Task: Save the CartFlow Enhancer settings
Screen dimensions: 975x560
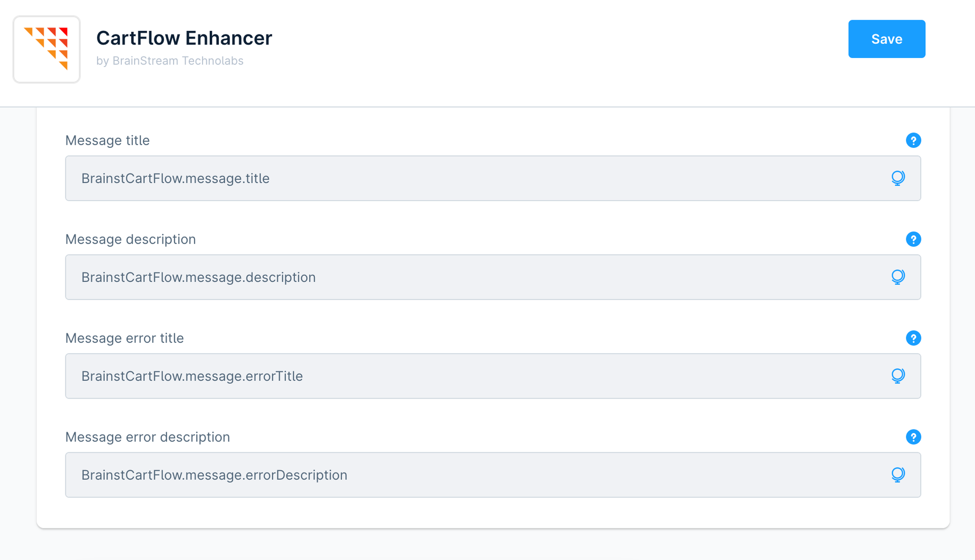Action: [x=887, y=39]
